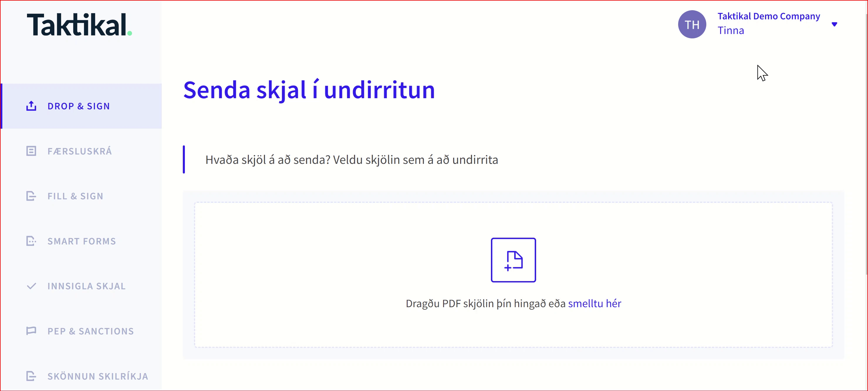Go to FILL & SIGN
Screen dimensions: 868x391
[81, 196]
